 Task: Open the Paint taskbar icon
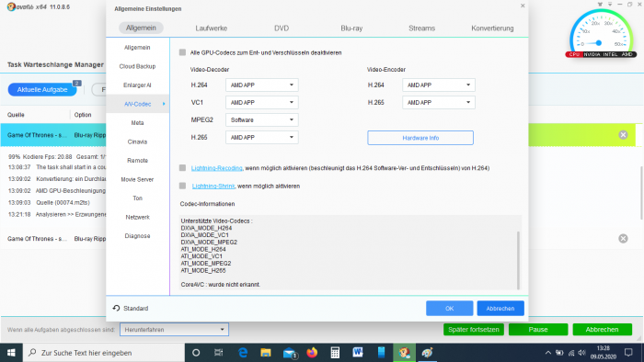427,353
